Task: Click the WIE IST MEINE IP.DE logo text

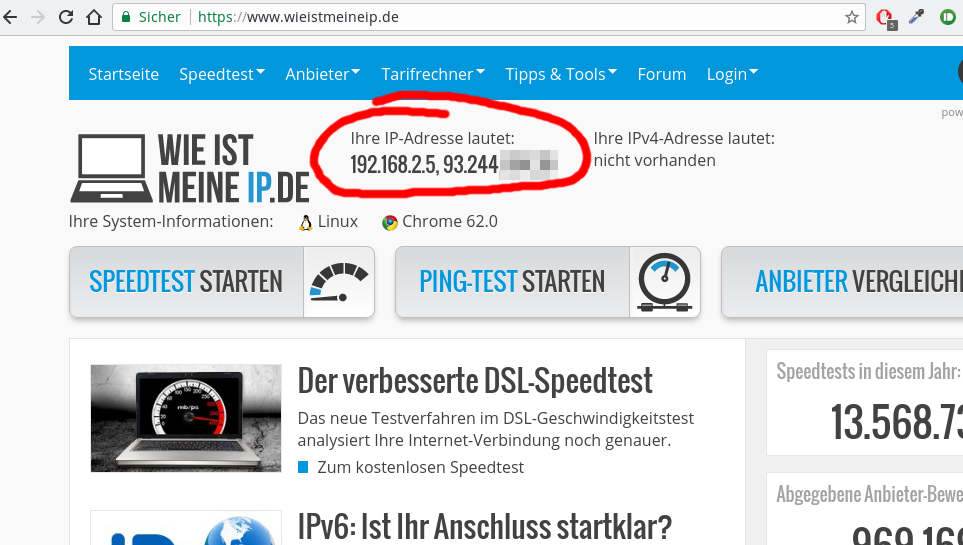Action: 233,169
